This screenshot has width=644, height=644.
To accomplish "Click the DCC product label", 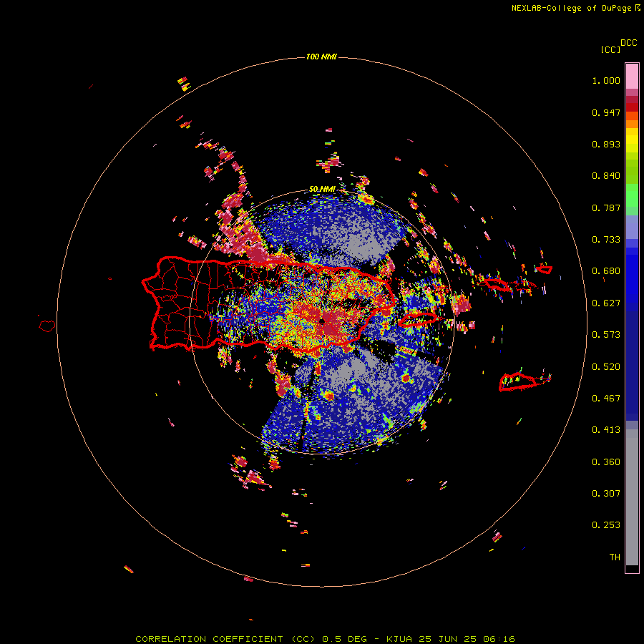I will click(628, 43).
